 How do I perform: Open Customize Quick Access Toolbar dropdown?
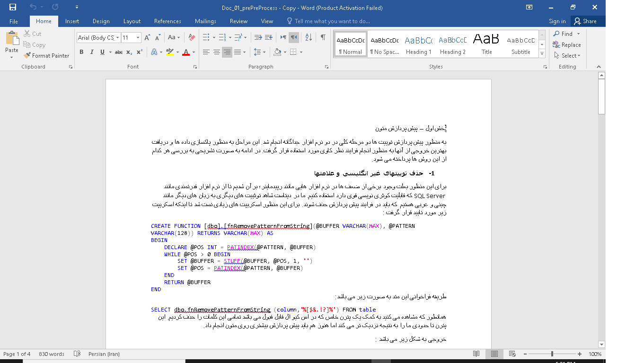pyautogui.click(x=77, y=7)
